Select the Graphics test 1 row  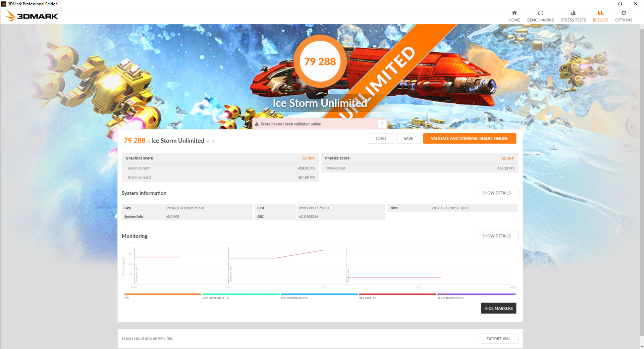220,168
